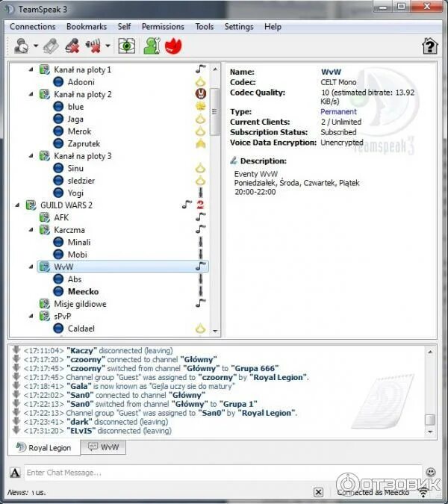
Task: Select user Mobi in Karczma
Action: [77, 255]
